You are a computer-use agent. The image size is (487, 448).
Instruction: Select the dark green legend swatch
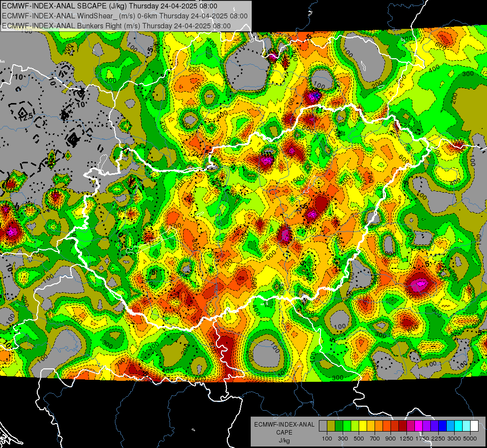pos(339,426)
